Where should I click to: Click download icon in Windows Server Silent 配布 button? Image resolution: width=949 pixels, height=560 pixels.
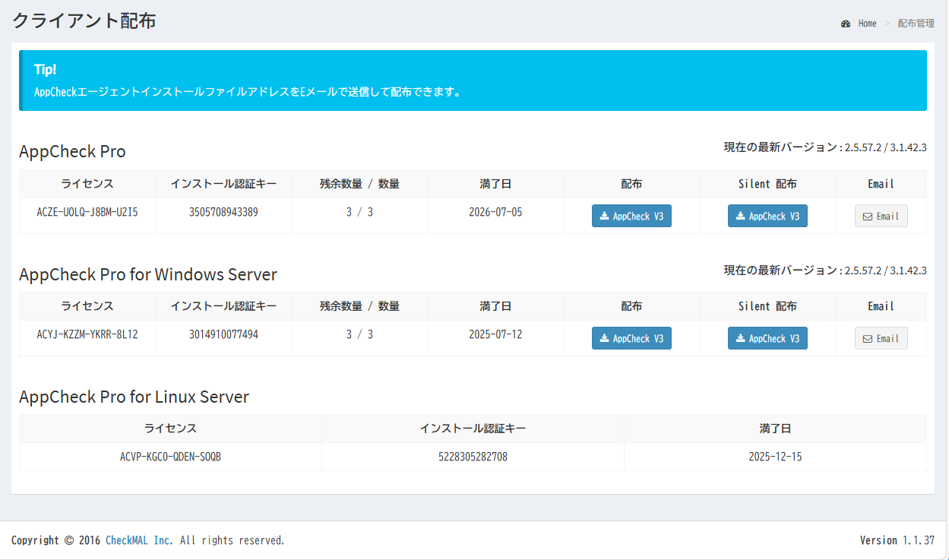tap(740, 339)
